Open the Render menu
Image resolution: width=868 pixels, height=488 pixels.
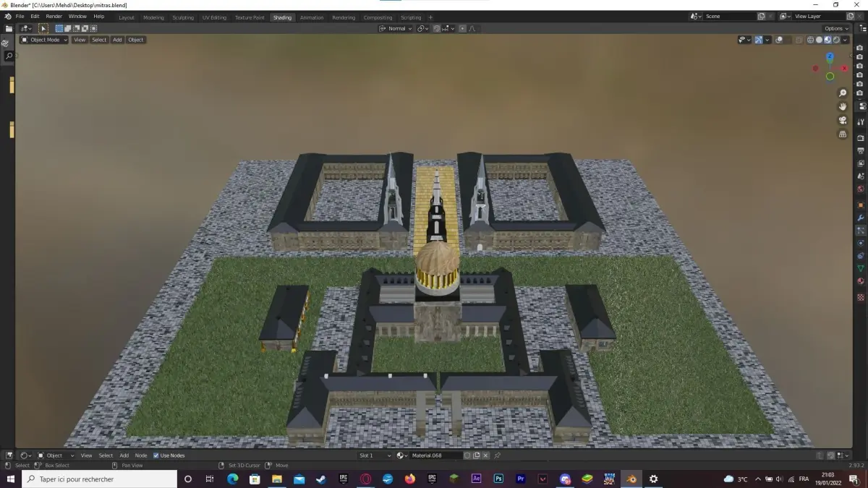(54, 16)
